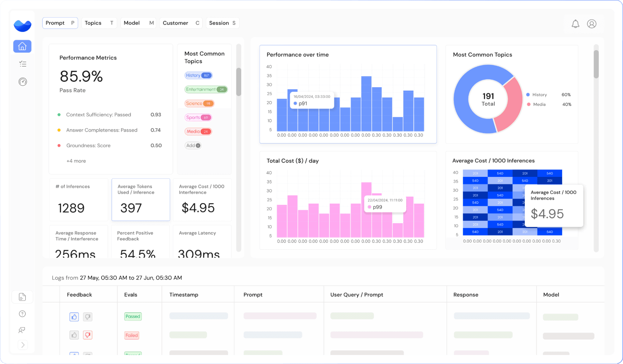This screenshot has width=623, height=364.
Task: Click the # of Inferences card
Action: [x=79, y=200]
